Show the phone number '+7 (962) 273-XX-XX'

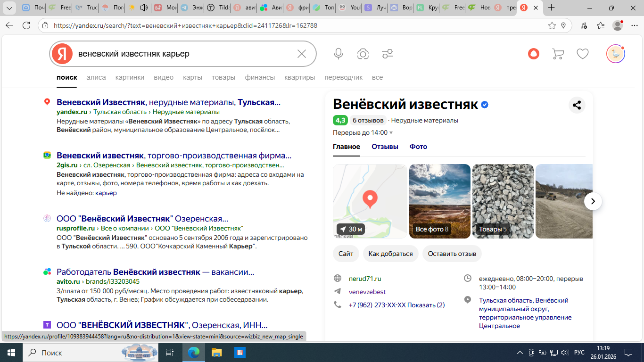point(396,305)
